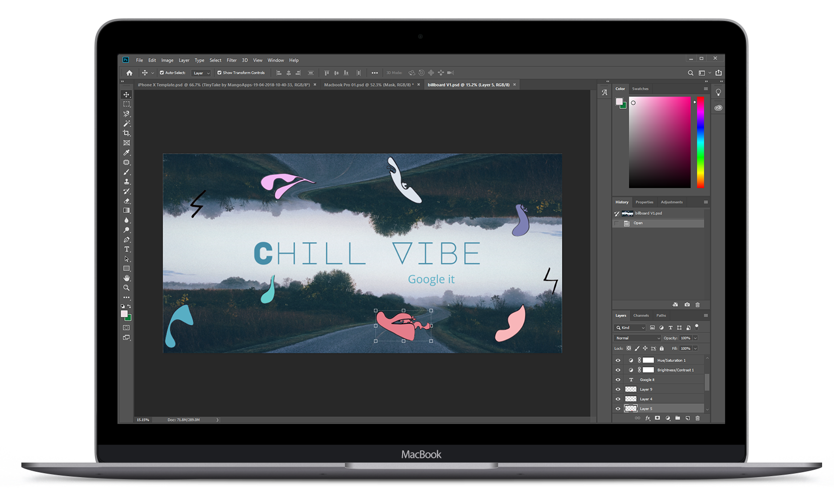Expand the Auto-Select Layer dropdown

point(201,73)
